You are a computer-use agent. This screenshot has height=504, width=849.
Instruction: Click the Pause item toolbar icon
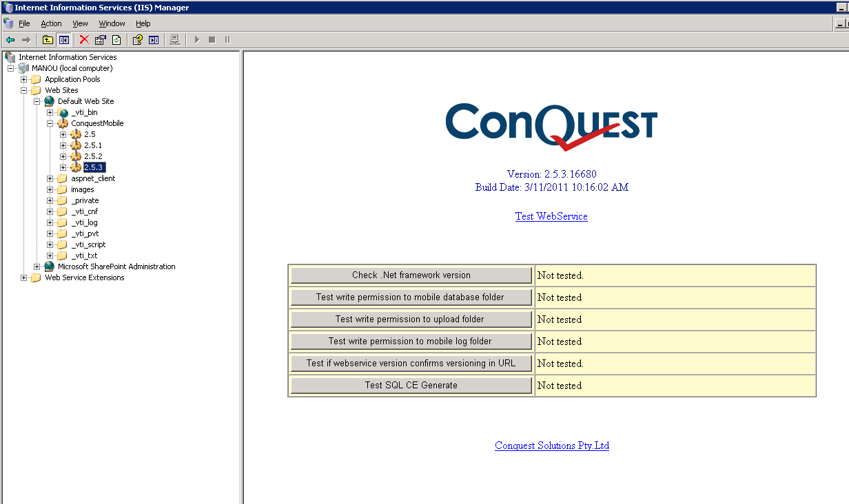pos(227,40)
